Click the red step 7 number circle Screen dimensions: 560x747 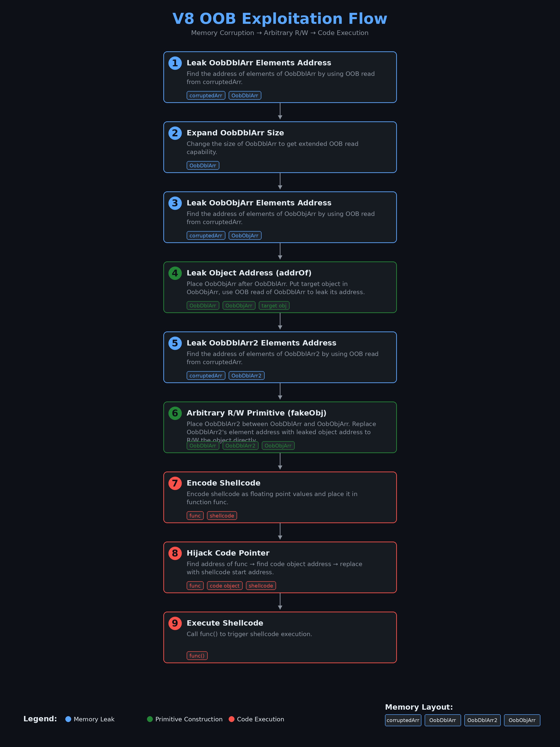coord(175,483)
